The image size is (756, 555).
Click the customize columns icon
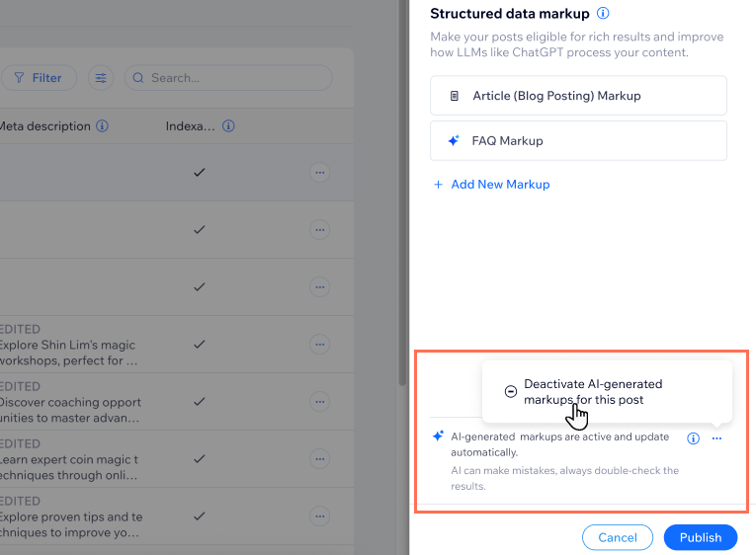click(100, 78)
